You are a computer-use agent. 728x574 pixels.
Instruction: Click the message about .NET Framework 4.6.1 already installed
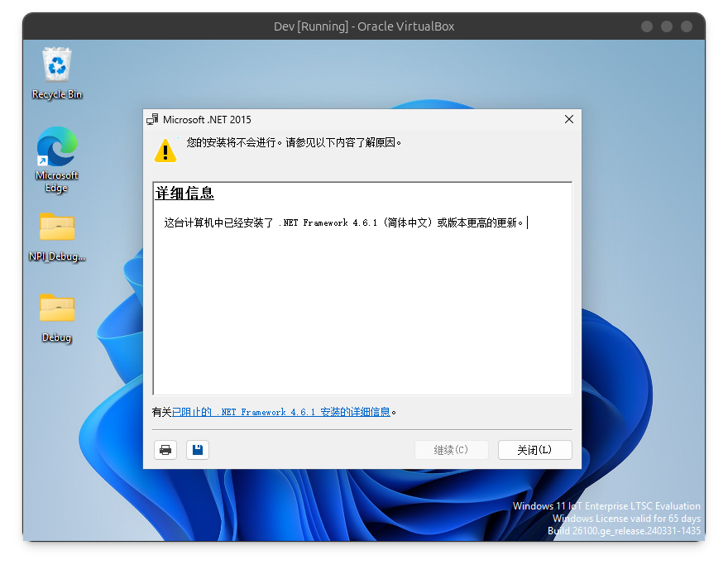point(343,222)
